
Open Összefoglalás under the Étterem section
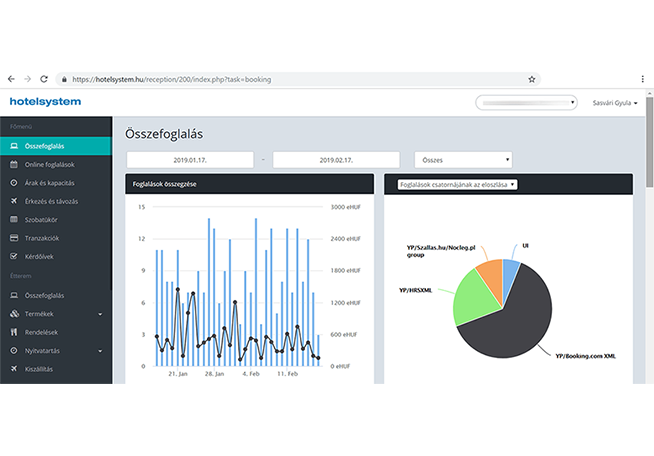coord(44,296)
